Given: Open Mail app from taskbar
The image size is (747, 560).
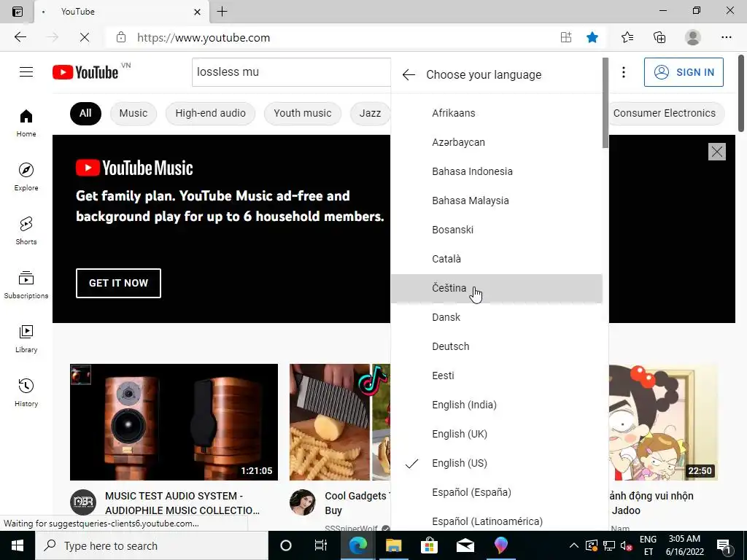Looking at the screenshot, I should 465,545.
